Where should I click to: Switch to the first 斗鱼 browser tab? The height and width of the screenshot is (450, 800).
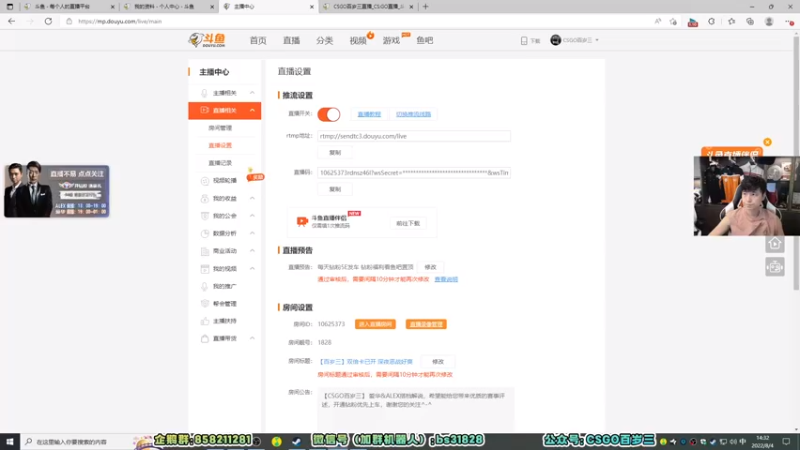pos(69,7)
